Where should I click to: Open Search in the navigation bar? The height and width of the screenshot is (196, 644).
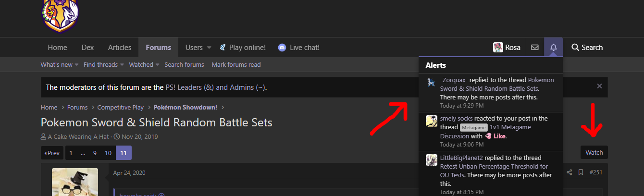[587, 47]
